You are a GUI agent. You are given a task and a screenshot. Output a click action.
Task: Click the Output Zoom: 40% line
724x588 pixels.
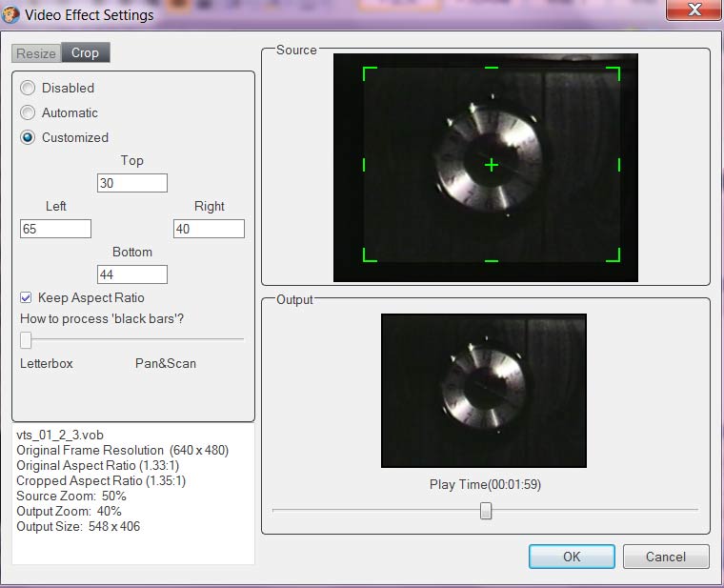pos(69,512)
